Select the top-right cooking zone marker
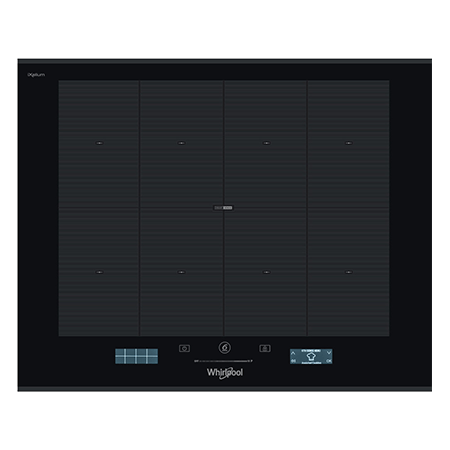Image resolution: width=450 pixels, height=450 pixels. point(349,143)
